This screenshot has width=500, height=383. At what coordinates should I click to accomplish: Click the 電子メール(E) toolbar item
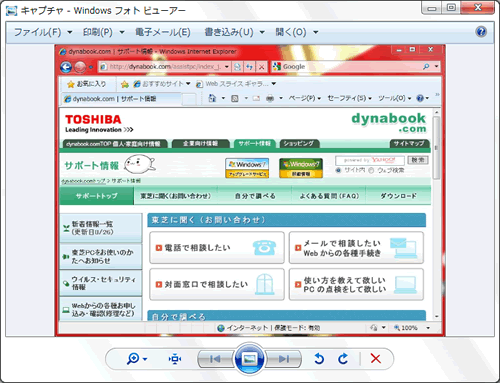[x=163, y=32]
